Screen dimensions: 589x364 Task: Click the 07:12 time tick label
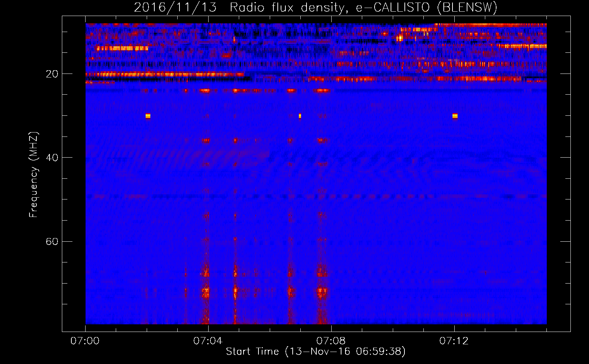[454, 341]
